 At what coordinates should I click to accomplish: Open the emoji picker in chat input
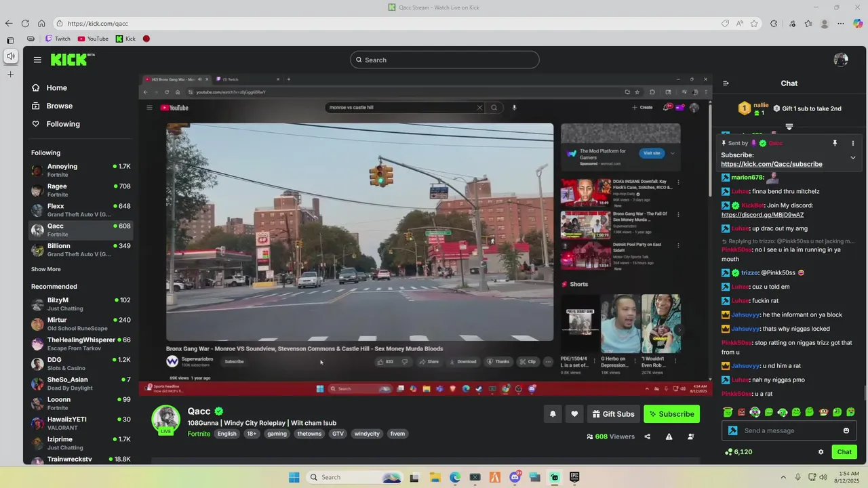point(846,430)
